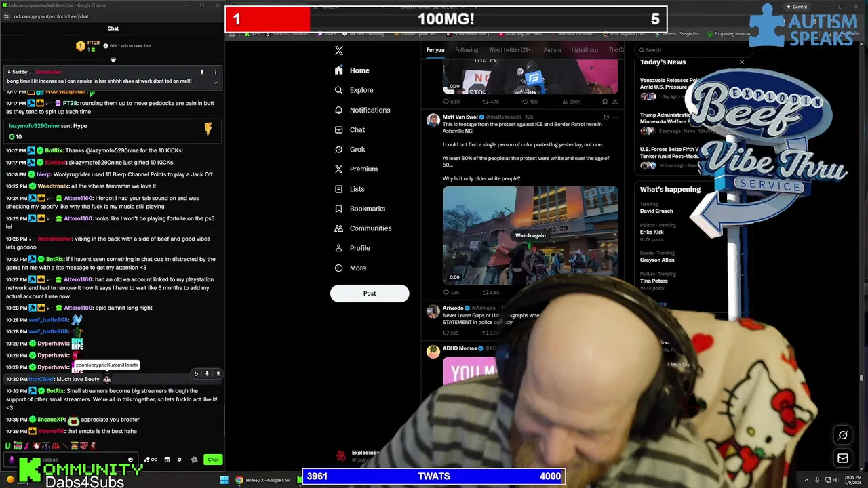
Task: Click the bookmark icon under the top tweet
Action: (604, 102)
